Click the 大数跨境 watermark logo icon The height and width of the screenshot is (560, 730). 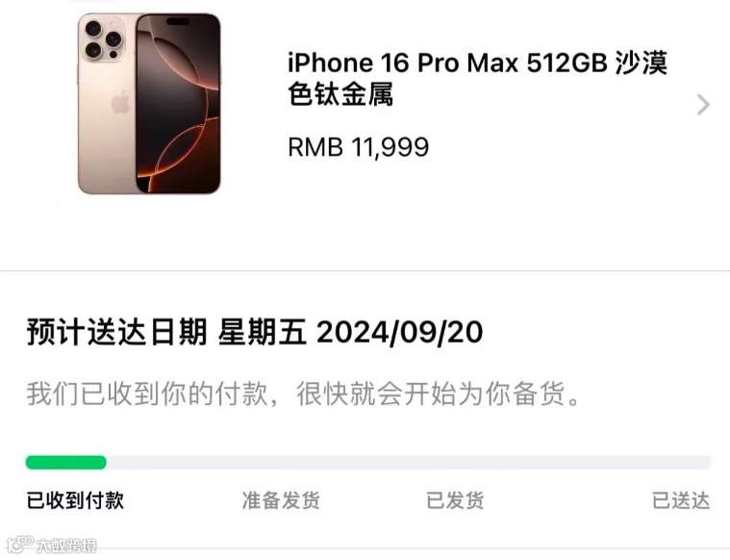point(20,544)
